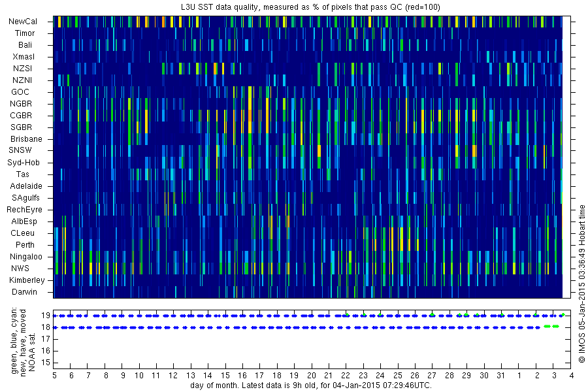Click the IMOS copyright timestamp text
Viewport: 588px width, 392px height.
click(582, 284)
